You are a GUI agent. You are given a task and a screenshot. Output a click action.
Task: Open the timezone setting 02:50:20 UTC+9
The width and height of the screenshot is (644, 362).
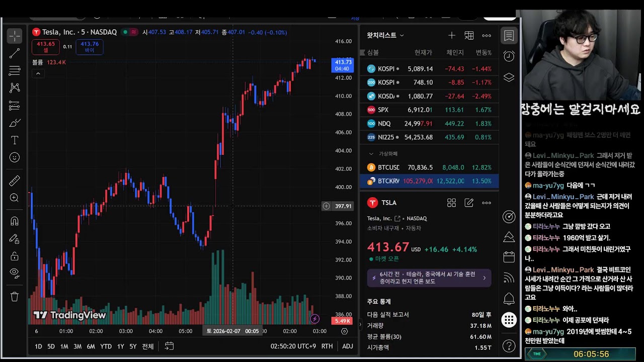293,346
